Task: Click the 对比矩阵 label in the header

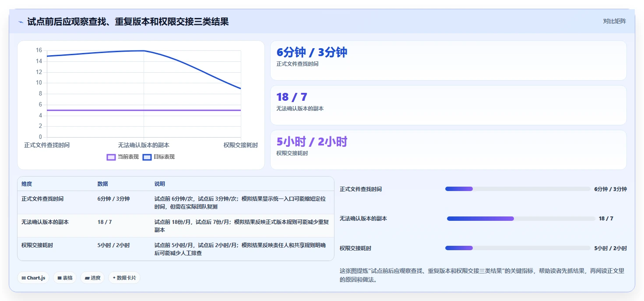Action: [x=615, y=21]
